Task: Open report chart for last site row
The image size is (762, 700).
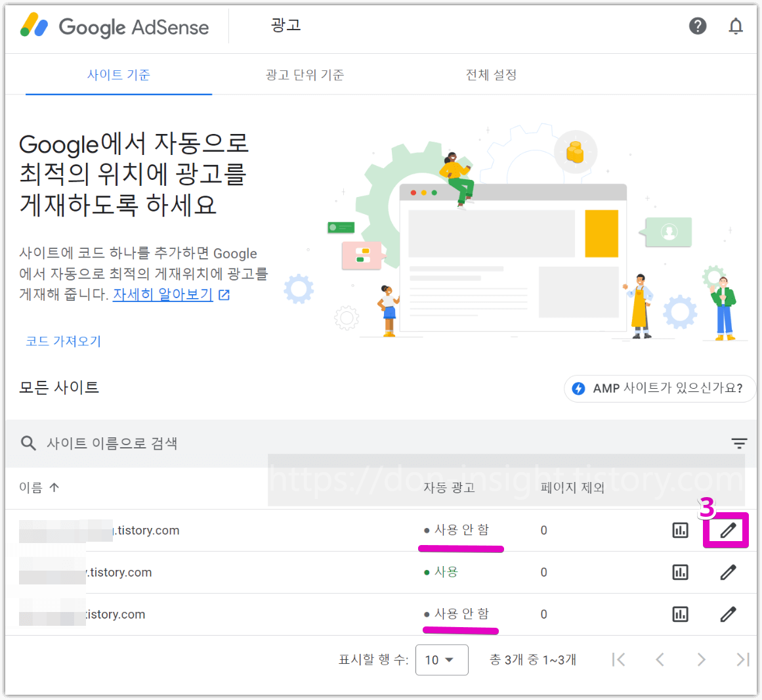Action: [680, 614]
